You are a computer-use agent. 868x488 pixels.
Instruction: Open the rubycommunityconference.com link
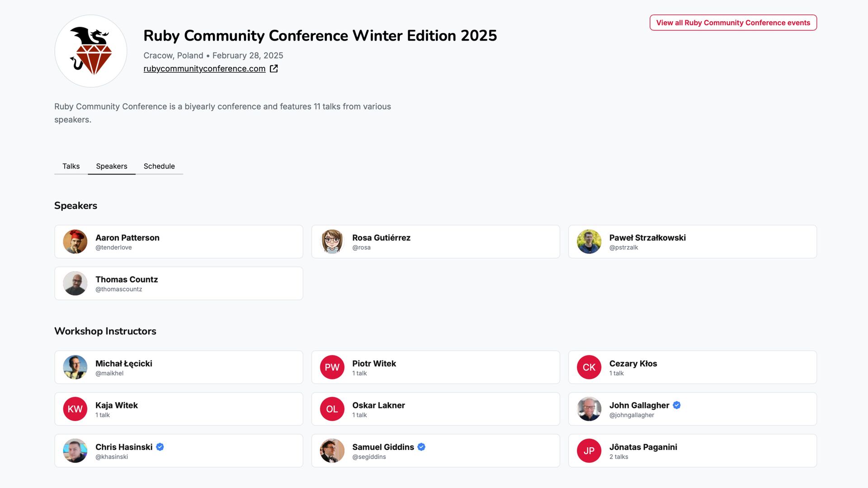pos(204,69)
